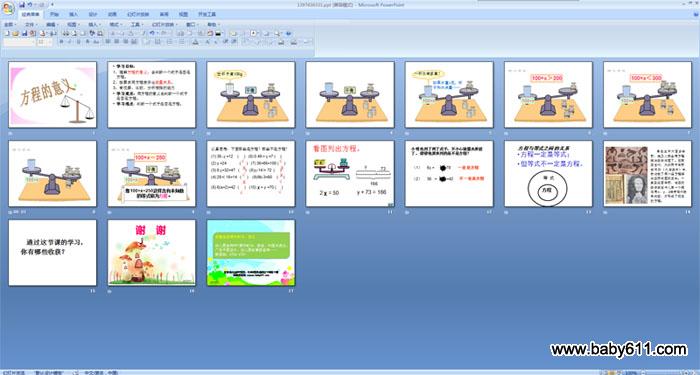Switch to the 幻灯片放映 ribbon tab
700x375 pixels.
point(138,14)
